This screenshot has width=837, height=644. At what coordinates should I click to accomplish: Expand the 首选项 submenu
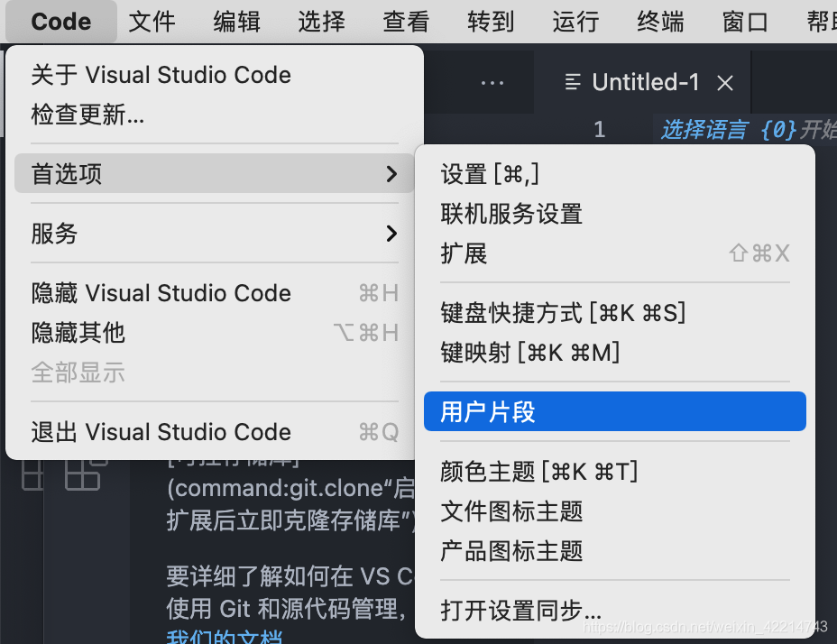pyautogui.click(x=215, y=173)
